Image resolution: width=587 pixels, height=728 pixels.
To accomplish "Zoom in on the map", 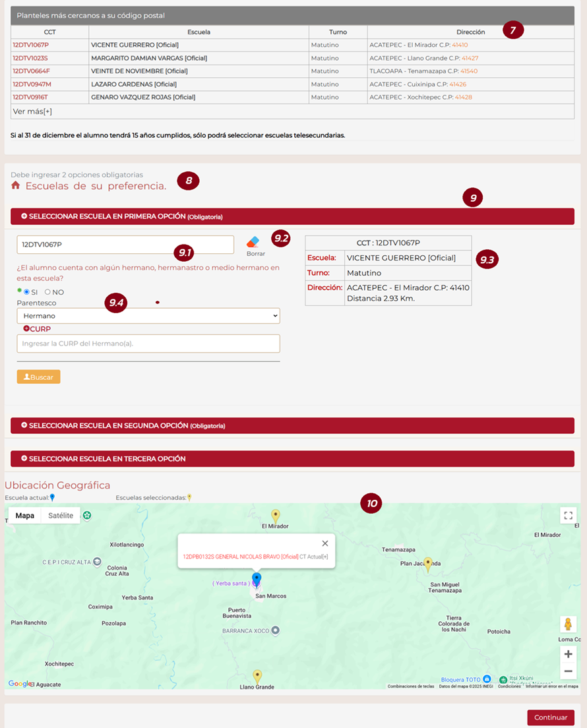I will click(568, 654).
